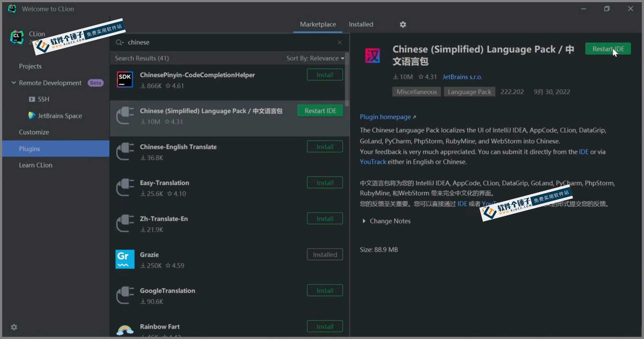
Task: Select Zh-Translate-En plugin title
Action: [164, 218]
